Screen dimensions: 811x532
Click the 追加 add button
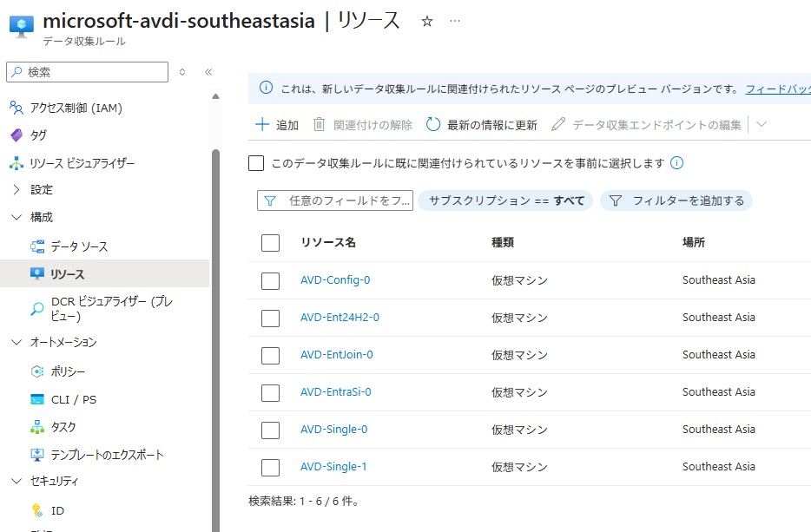tap(276, 125)
